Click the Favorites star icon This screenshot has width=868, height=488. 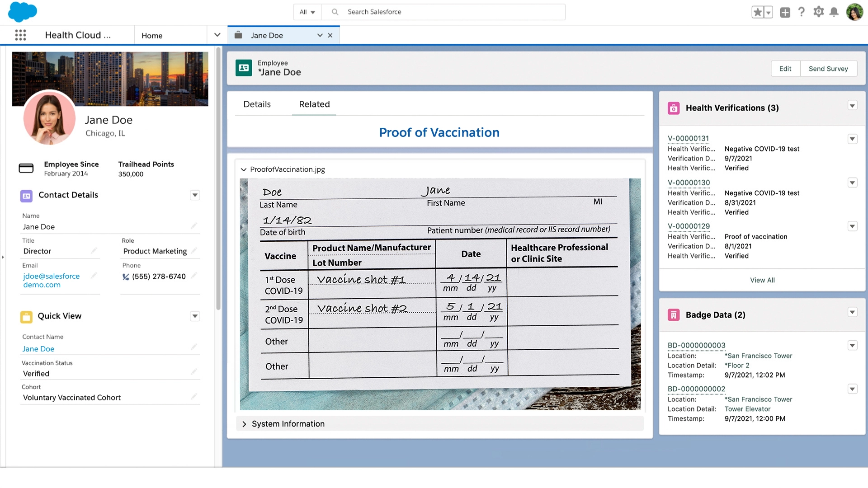[758, 12]
